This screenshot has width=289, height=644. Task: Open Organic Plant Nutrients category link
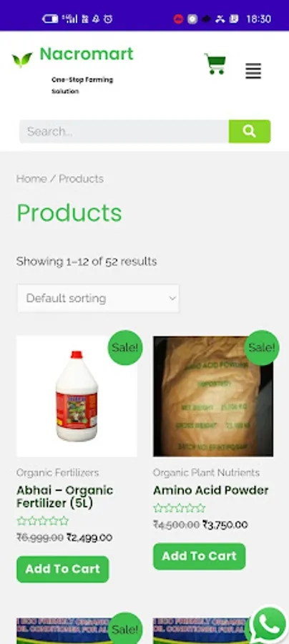[206, 473]
